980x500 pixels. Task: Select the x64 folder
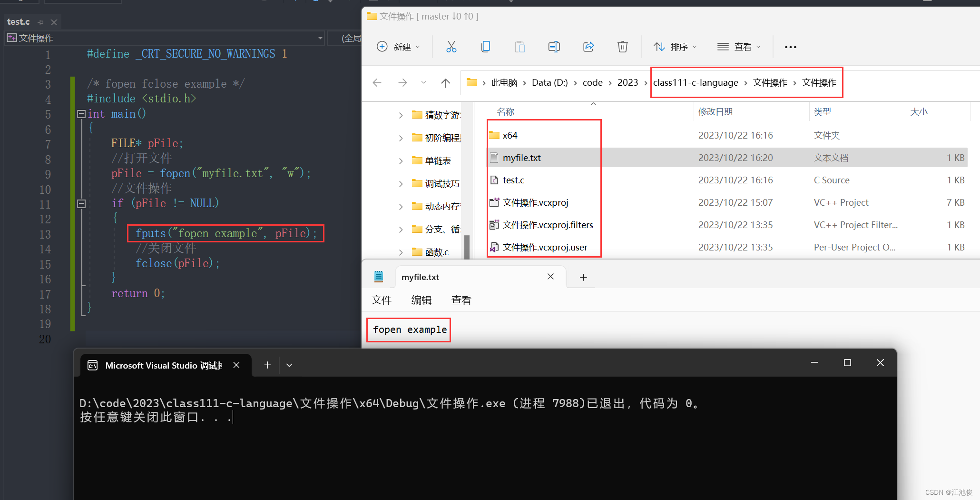510,135
